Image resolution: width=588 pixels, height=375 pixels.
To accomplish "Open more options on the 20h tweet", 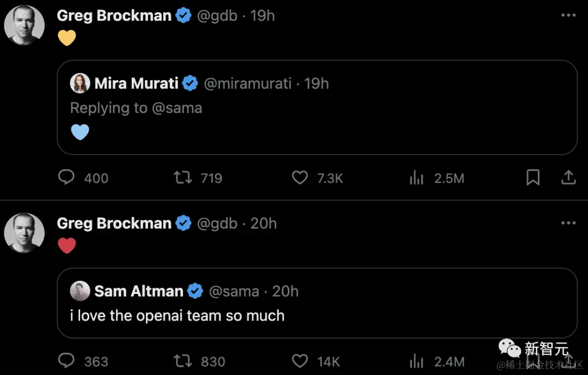I will (568, 223).
